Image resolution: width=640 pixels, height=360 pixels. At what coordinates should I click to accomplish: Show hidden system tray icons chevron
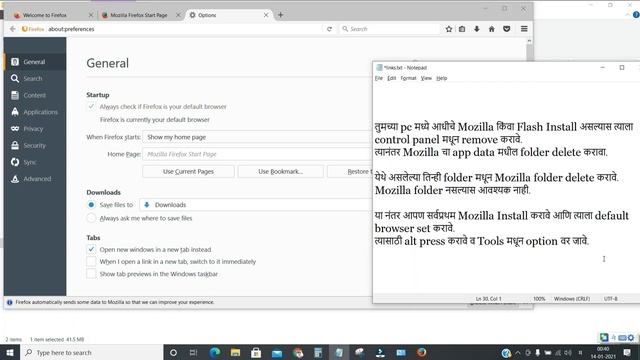point(518,352)
